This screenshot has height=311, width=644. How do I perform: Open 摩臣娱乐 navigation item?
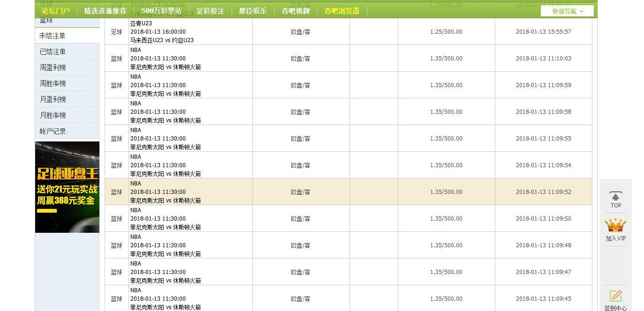point(253,11)
